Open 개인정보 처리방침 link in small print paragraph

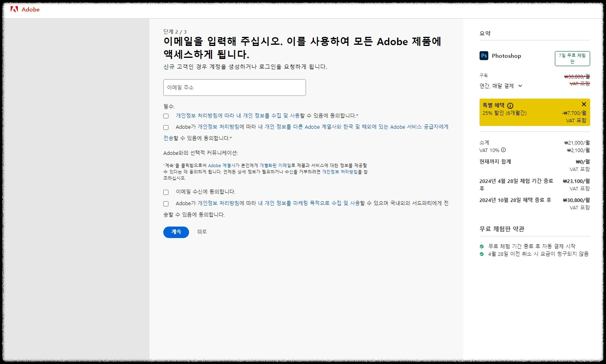point(340,172)
